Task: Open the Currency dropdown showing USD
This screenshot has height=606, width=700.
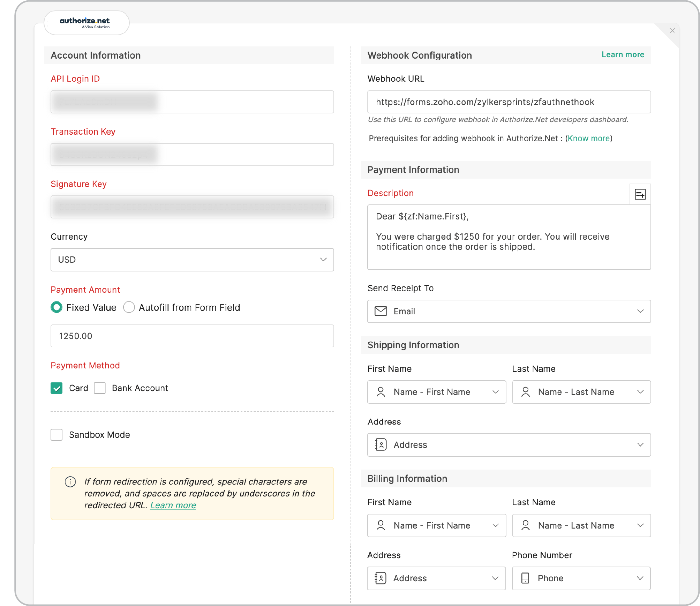Action: point(192,260)
